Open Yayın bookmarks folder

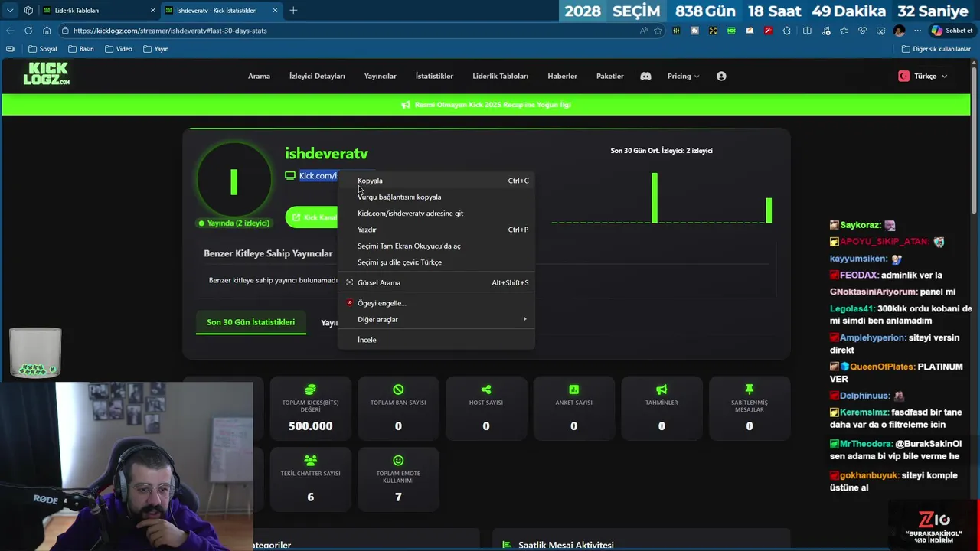[x=155, y=49]
